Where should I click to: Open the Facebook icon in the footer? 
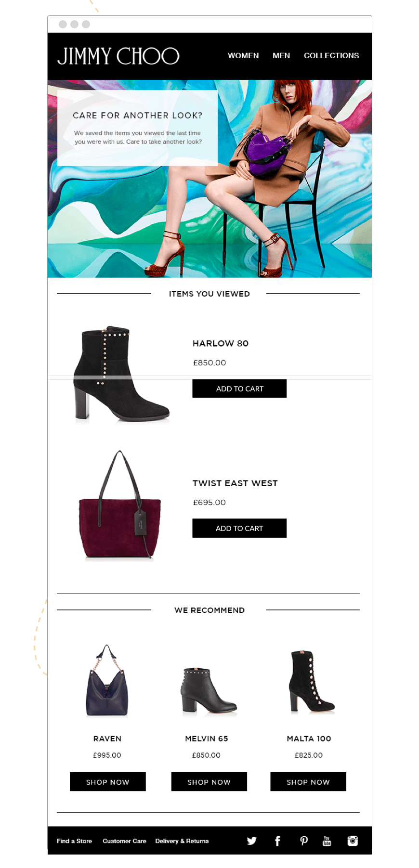pos(277,841)
